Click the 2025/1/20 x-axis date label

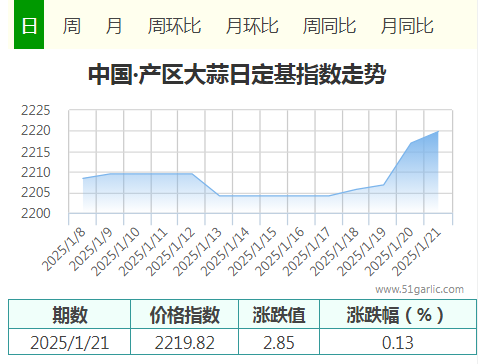coord(389,252)
